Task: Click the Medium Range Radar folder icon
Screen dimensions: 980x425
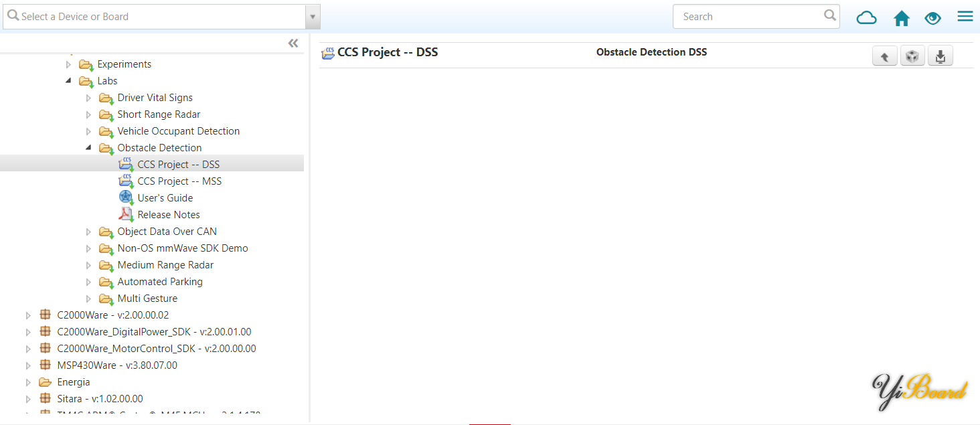Action: coord(106,266)
